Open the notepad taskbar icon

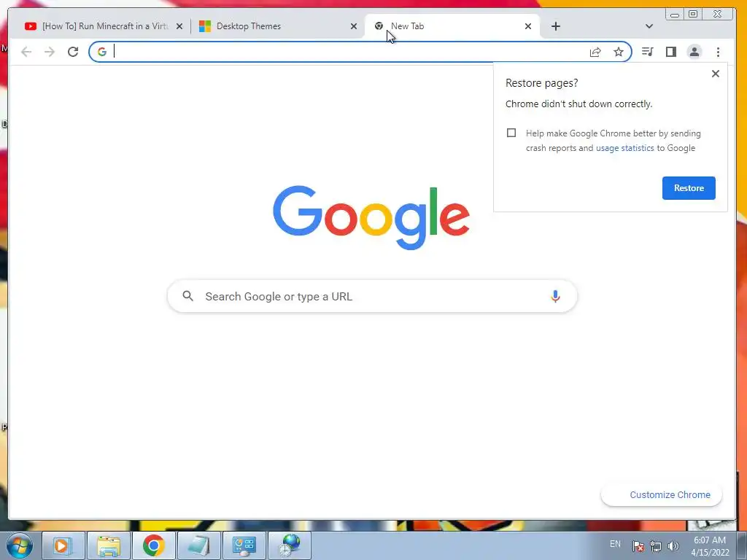point(198,545)
